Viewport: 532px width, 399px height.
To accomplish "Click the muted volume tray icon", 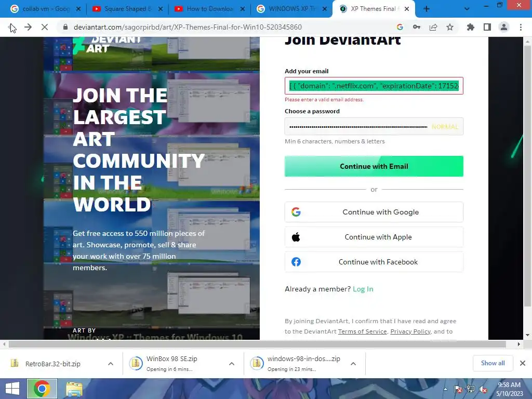I will coord(483,389).
